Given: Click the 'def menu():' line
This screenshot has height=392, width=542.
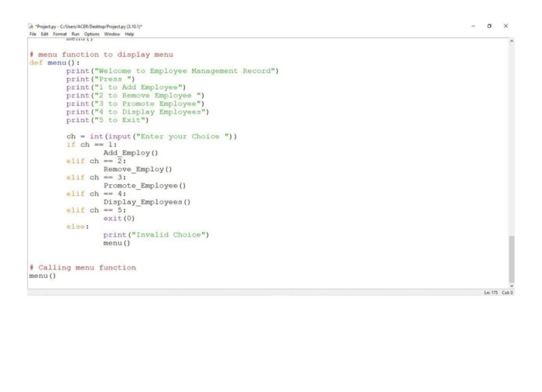Looking at the screenshot, I should [x=55, y=63].
